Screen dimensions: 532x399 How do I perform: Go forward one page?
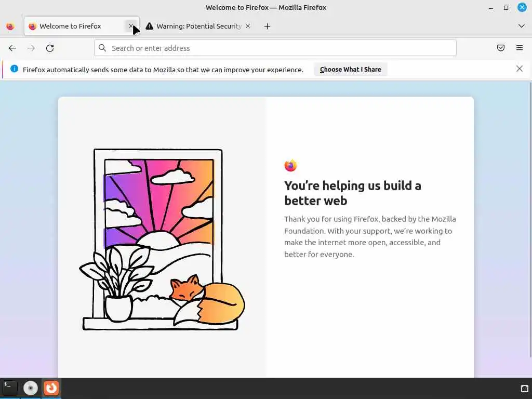coord(31,48)
